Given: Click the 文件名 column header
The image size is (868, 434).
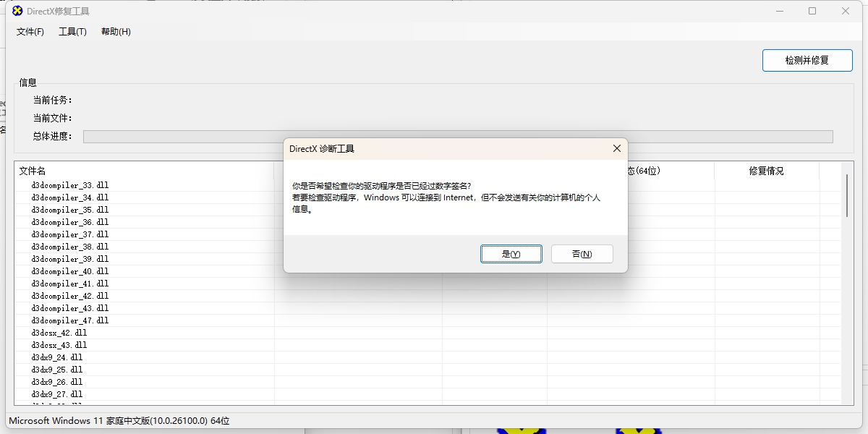Looking at the screenshot, I should pyautogui.click(x=33, y=171).
